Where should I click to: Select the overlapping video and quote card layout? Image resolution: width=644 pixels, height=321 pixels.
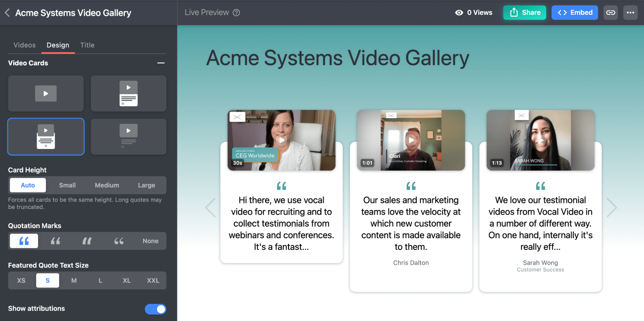[x=46, y=137]
